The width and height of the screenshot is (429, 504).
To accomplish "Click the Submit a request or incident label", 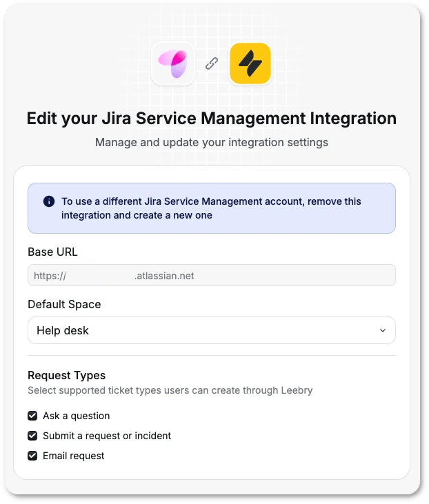I will pyautogui.click(x=107, y=436).
